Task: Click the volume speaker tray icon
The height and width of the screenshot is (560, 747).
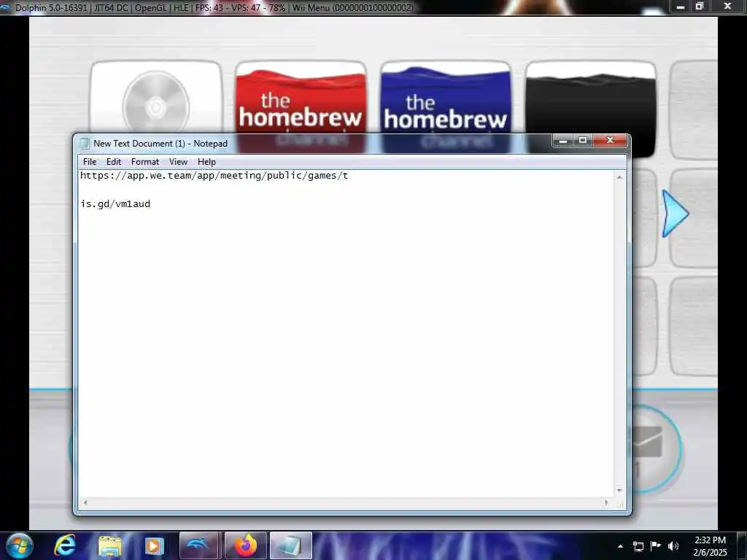Action: click(x=673, y=546)
